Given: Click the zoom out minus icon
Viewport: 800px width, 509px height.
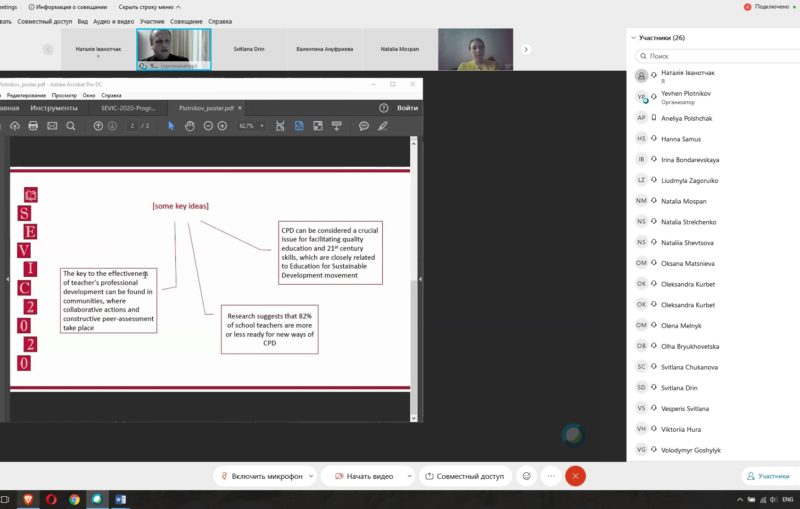Looking at the screenshot, I should (208, 126).
